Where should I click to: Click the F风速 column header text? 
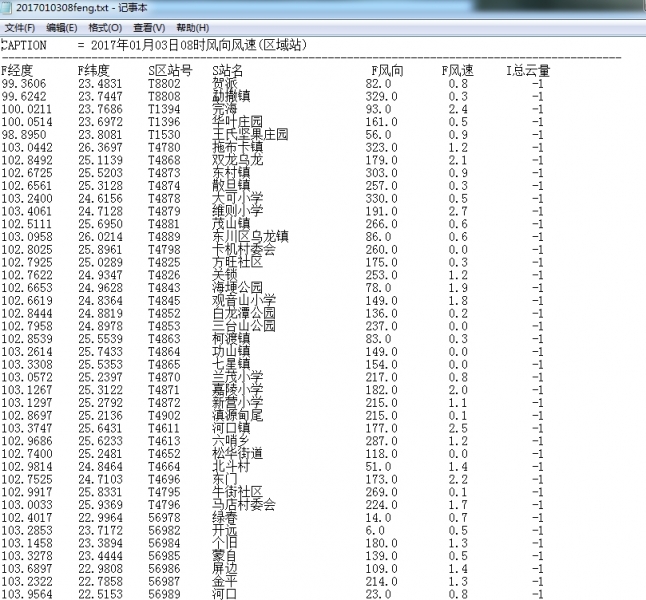(x=458, y=71)
